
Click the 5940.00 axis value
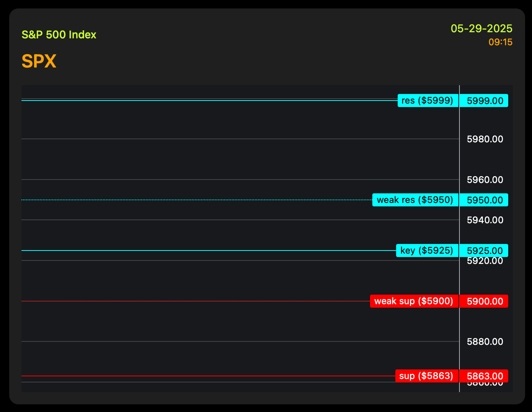[x=485, y=220]
